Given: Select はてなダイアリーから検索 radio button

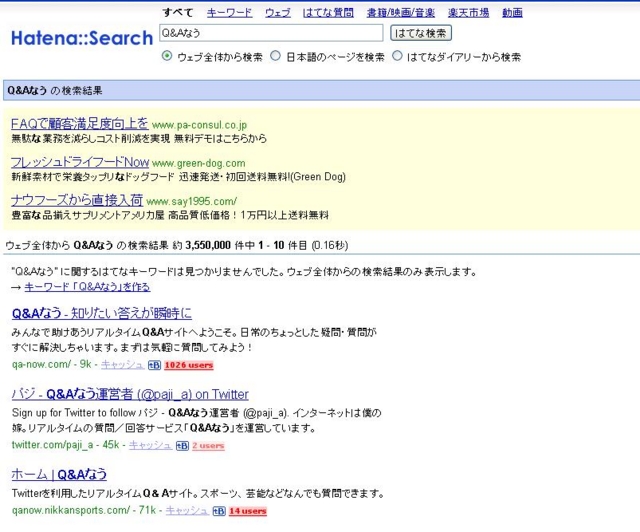Looking at the screenshot, I should coord(397,56).
